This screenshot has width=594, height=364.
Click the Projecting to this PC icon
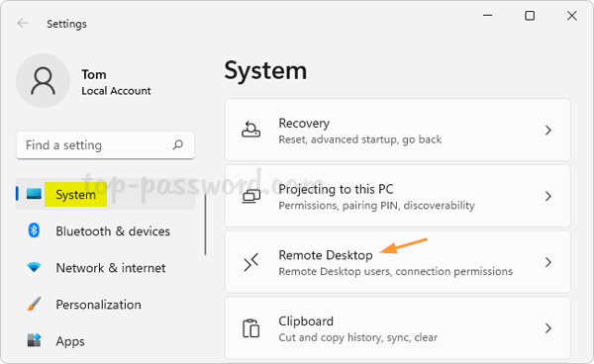tap(250, 196)
